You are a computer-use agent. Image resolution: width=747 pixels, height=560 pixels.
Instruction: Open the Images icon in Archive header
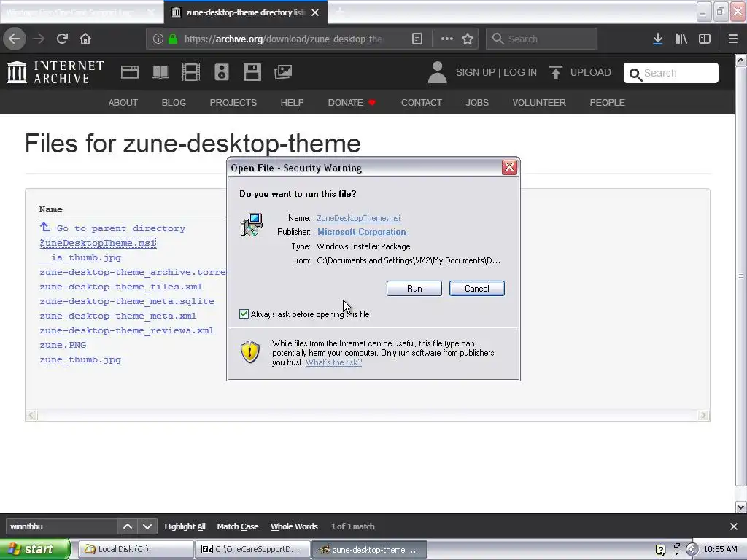283,72
